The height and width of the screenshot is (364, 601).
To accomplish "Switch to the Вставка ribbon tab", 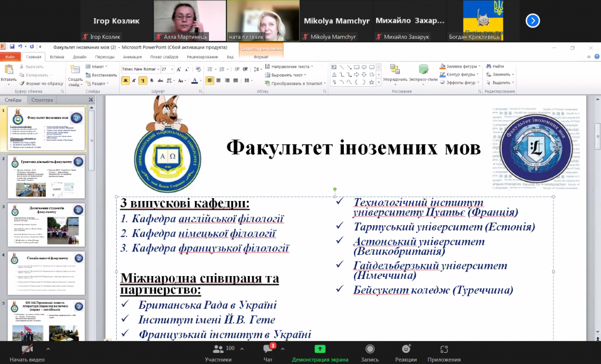I will pyautogui.click(x=57, y=57).
